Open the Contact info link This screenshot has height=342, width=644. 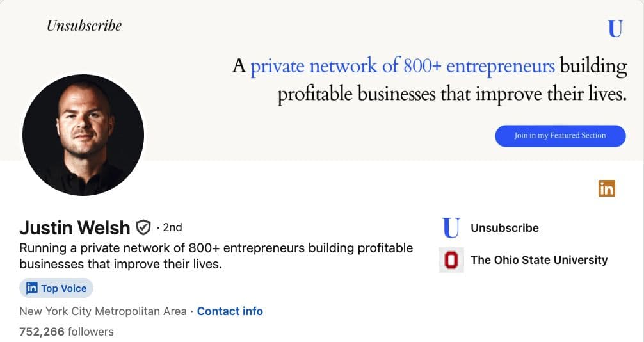click(230, 311)
